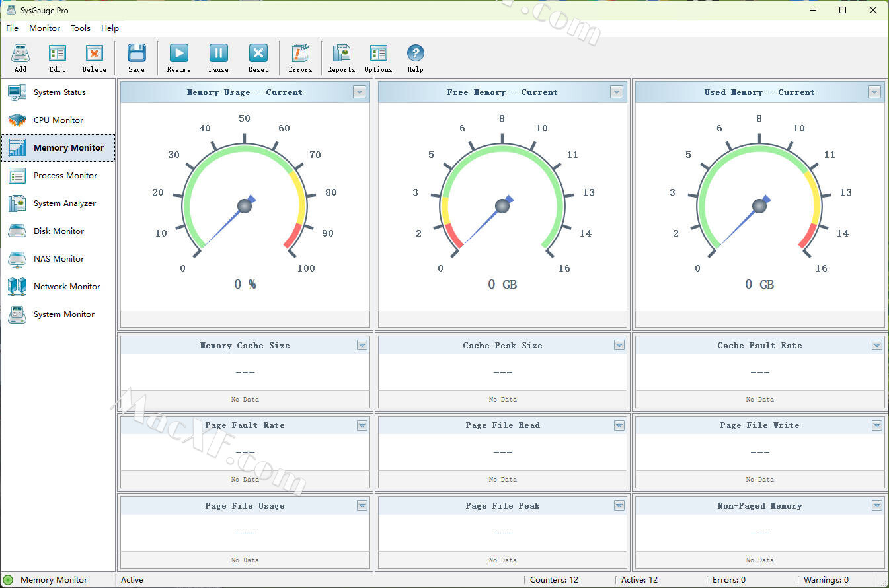The height and width of the screenshot is (588, 889).
Task: Click the Edit toolbar icon
Action: pyautogui.click(x=58, y=55)
